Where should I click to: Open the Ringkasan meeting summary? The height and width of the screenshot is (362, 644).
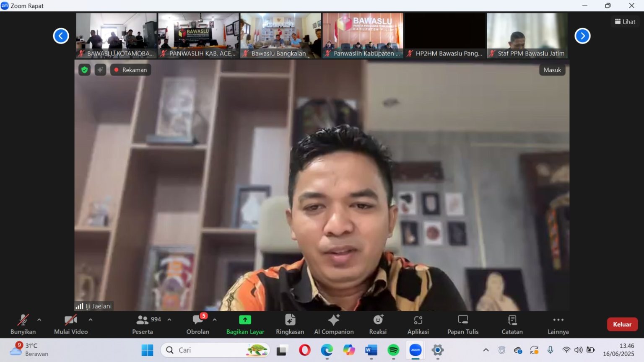coord(290,324)
